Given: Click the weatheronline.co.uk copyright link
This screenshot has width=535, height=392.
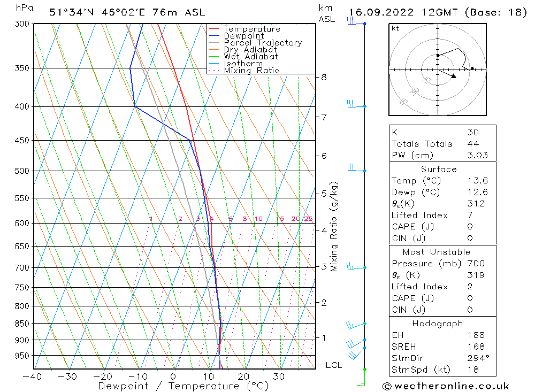Looking at the screenshot, I should pos(446,386).
